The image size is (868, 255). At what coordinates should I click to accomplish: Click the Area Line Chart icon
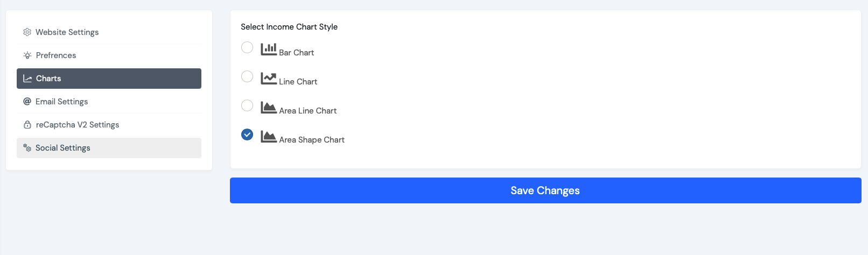pos(269,107)
